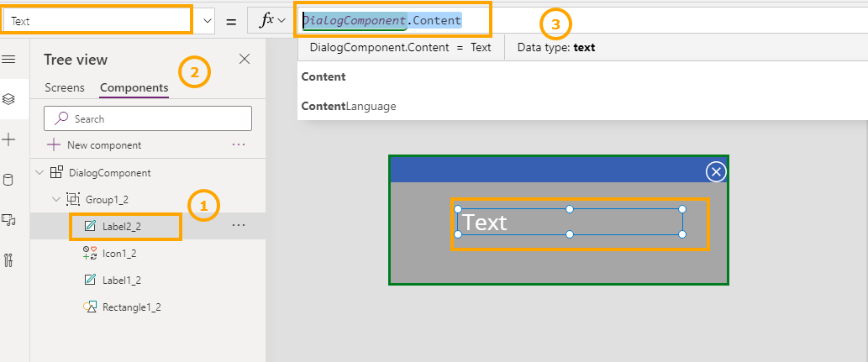Collapse the DialogComponent tree node
The image size is (868, 362).
coord(39,173)
